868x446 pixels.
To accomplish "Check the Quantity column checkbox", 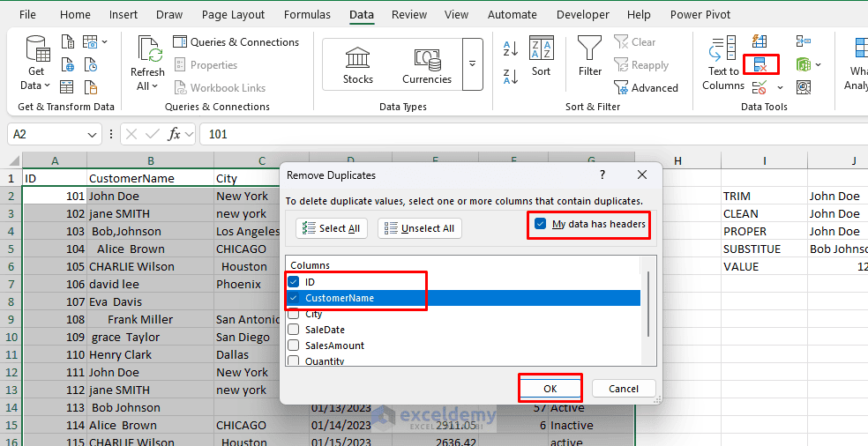I will (294, 361).
